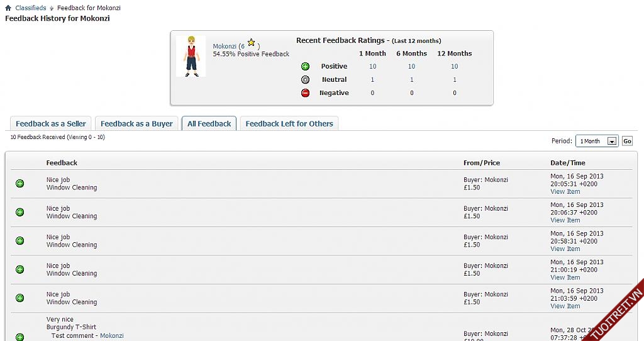Open the Classifieds breadcrumb link
This screenshot has height=341, width=644.
coord(31,8)
